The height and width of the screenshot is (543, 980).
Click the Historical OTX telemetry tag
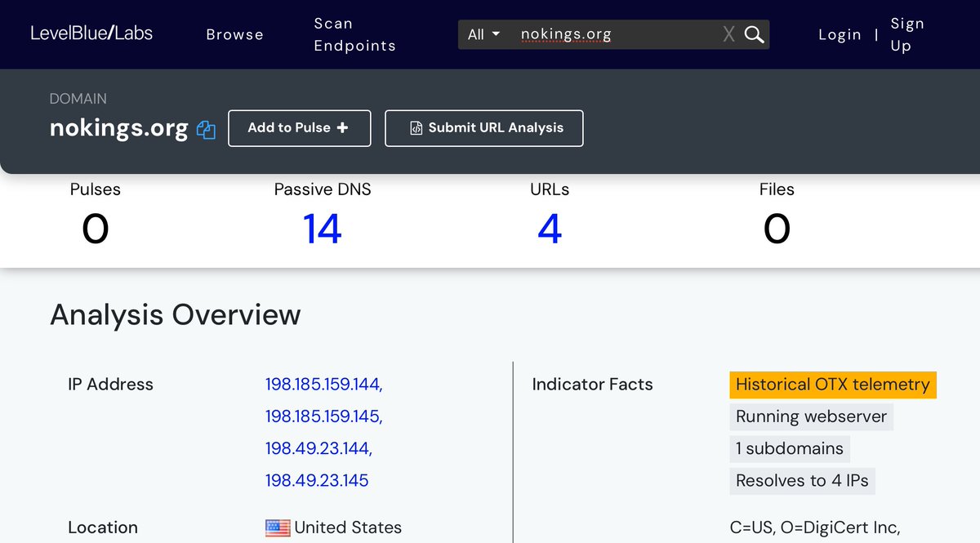[832, 385]
